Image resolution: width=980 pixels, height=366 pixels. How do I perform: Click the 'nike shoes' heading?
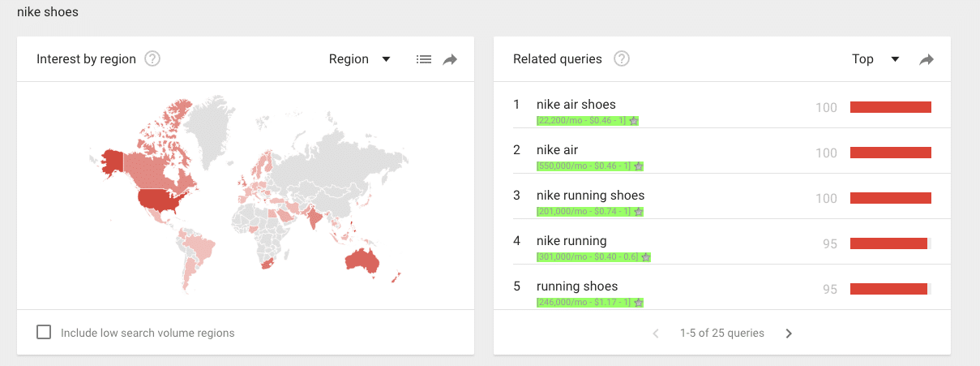click(48, 13)
